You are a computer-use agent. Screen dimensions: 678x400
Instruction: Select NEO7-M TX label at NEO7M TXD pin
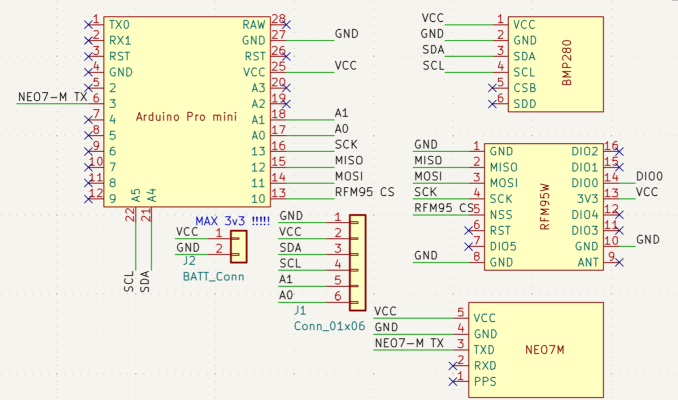coord(409,343)
